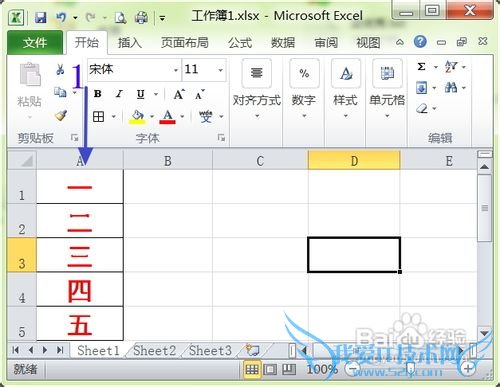Screen dimensions: 500x387
Task: Open the 数据 (Data) tab
Action: coord(283,43)
